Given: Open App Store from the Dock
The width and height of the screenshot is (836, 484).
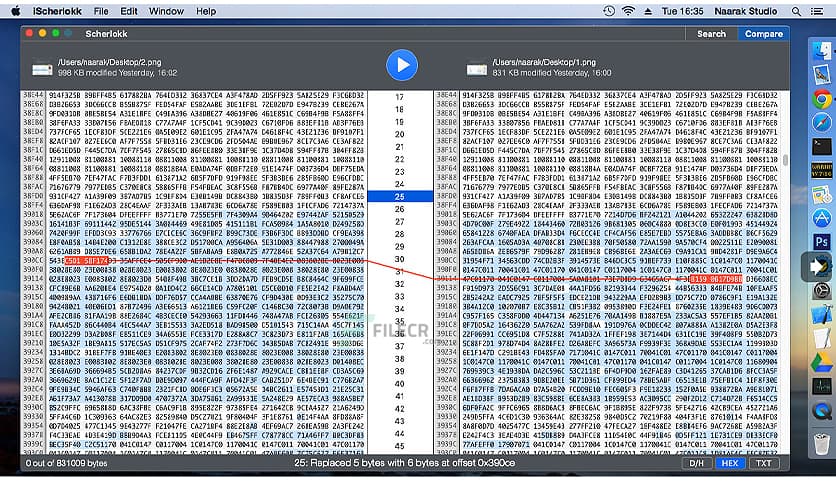Looking at the screenshot, I should (822, 219).
